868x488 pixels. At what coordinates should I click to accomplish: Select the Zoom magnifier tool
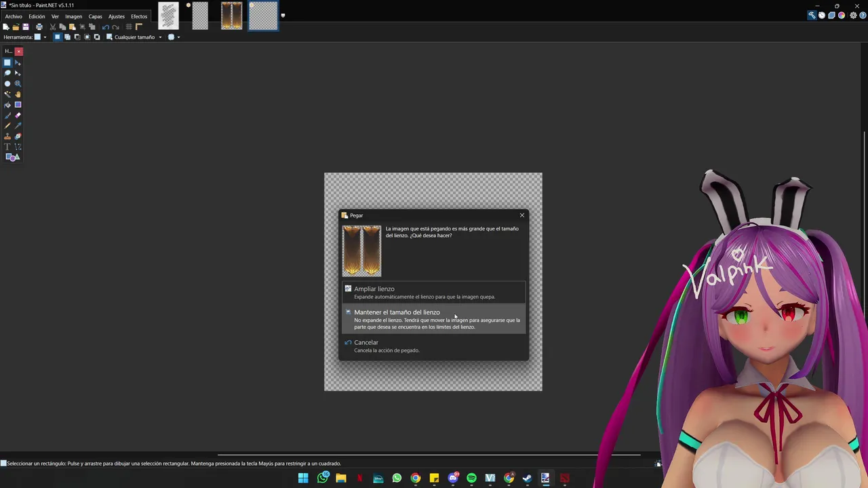click(18, 83)
